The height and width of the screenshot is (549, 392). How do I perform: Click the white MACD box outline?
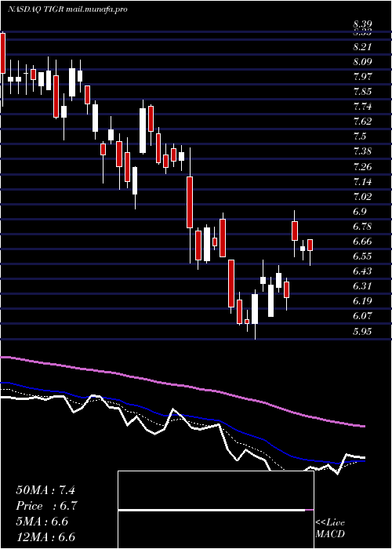tap(216, 510)
